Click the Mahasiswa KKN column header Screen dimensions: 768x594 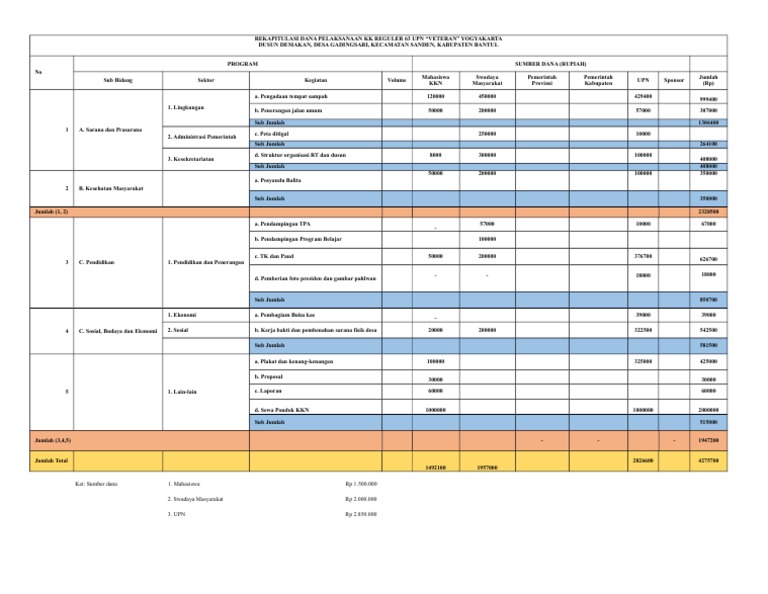(x=435, y=80)
